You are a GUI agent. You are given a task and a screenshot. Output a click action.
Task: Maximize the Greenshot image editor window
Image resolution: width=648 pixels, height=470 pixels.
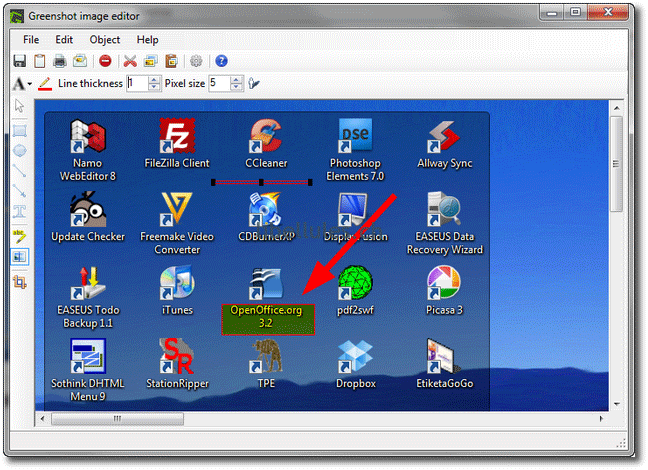click(x=575, y=12)
